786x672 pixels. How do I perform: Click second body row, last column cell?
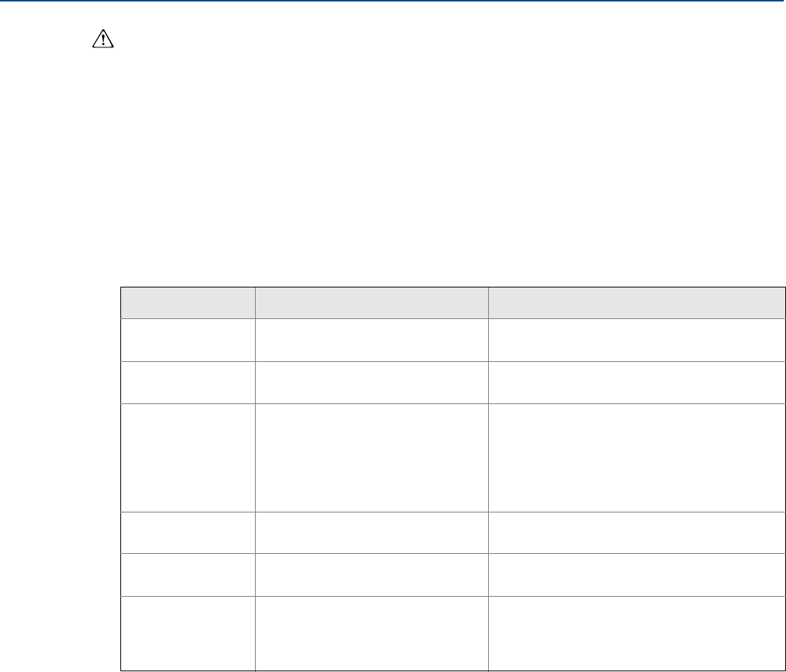[x=636, y=382]
